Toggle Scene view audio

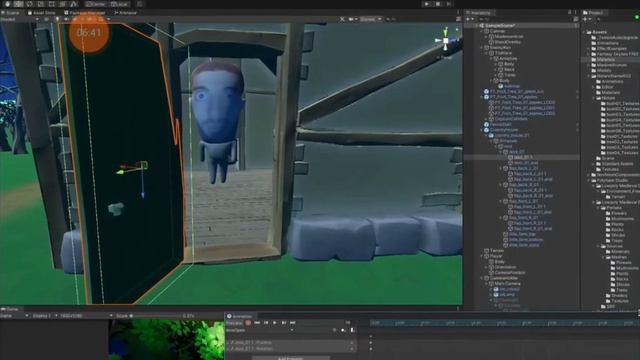[66, 19]
